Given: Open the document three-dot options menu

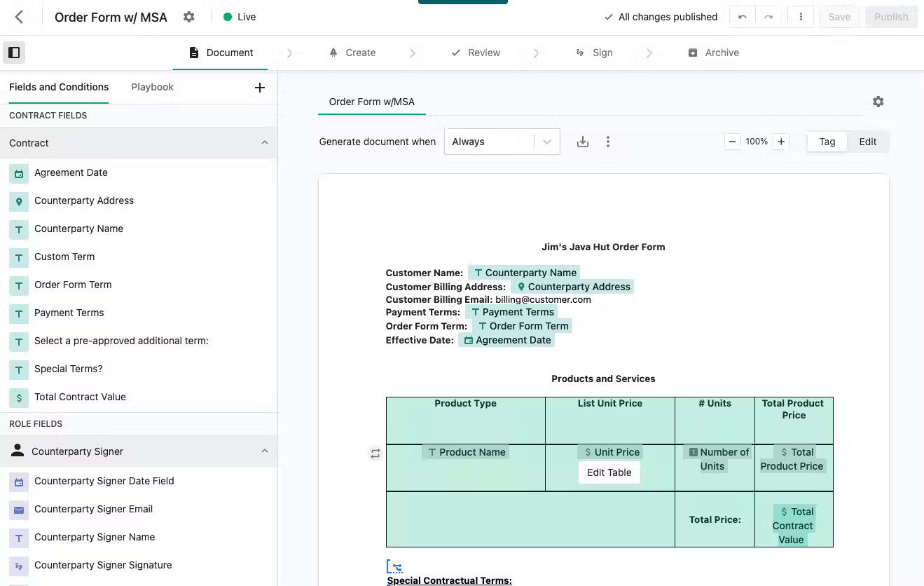Looking at the screenshot, I should [x=607, y=142].
